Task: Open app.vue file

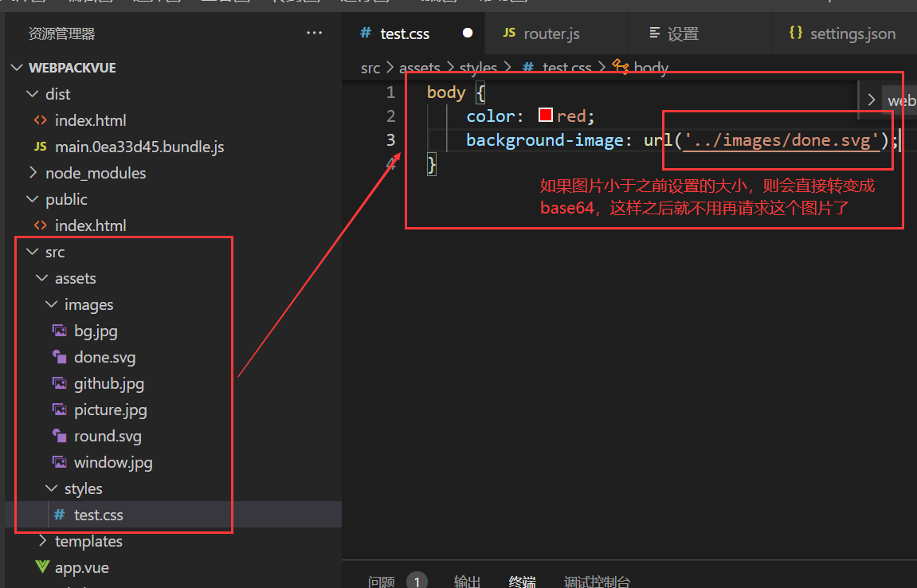Action: tap(82, 567)
